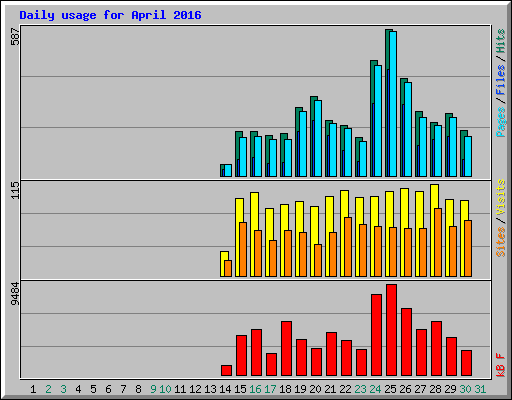Select the red KB bar for day 18
Viewport: 512px width, 400px height.
coord(286,349)
